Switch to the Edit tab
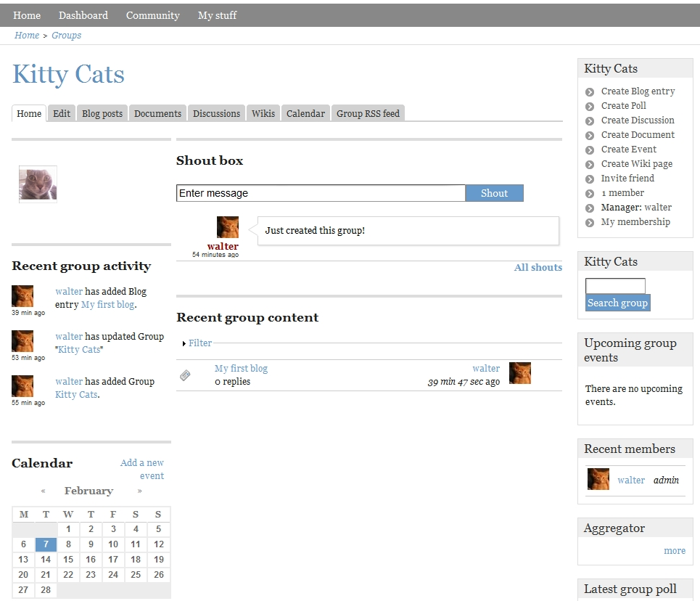Screen dimensions: 700x601 coord(62,113)
